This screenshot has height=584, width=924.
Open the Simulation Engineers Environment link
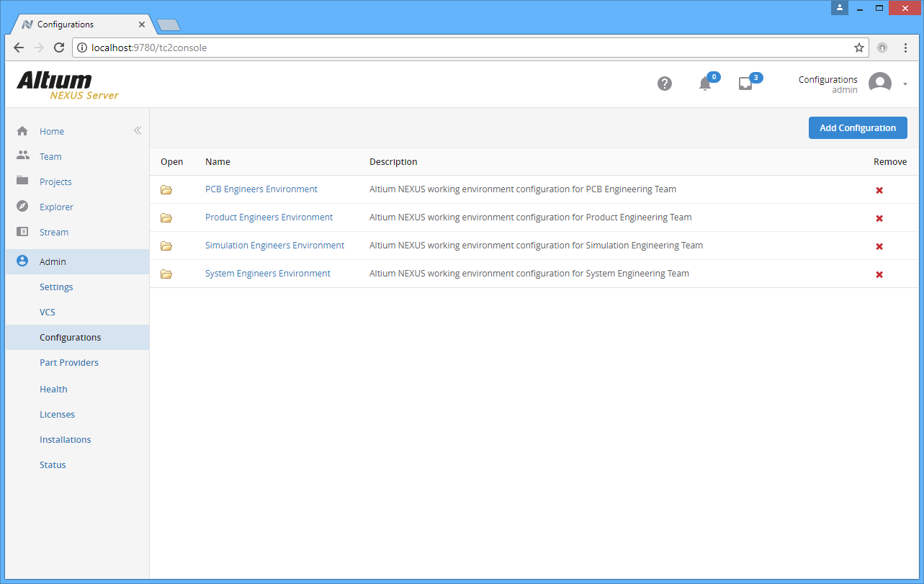click(x=274, y=246)
